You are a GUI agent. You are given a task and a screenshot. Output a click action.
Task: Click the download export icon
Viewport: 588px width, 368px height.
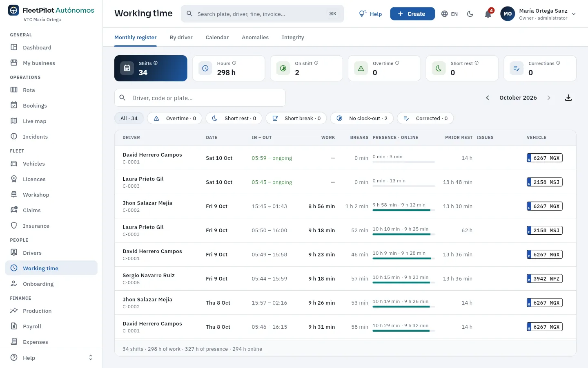pos(568,98)
